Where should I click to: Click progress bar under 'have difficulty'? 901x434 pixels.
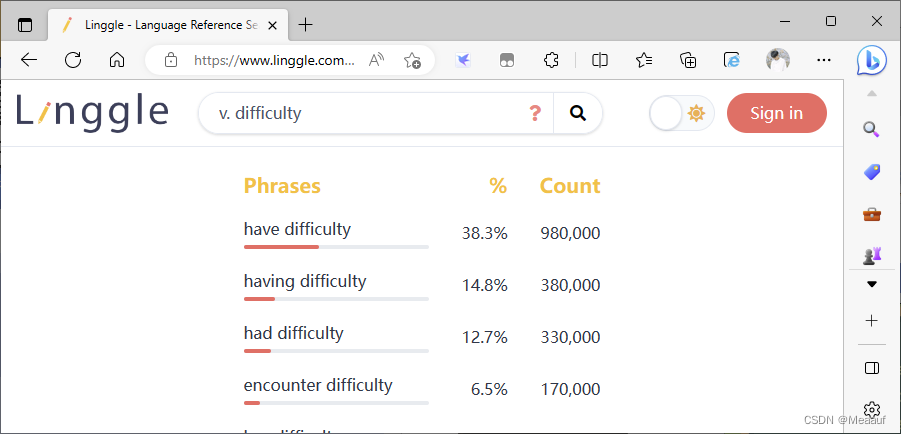click(x=336, y=247)
